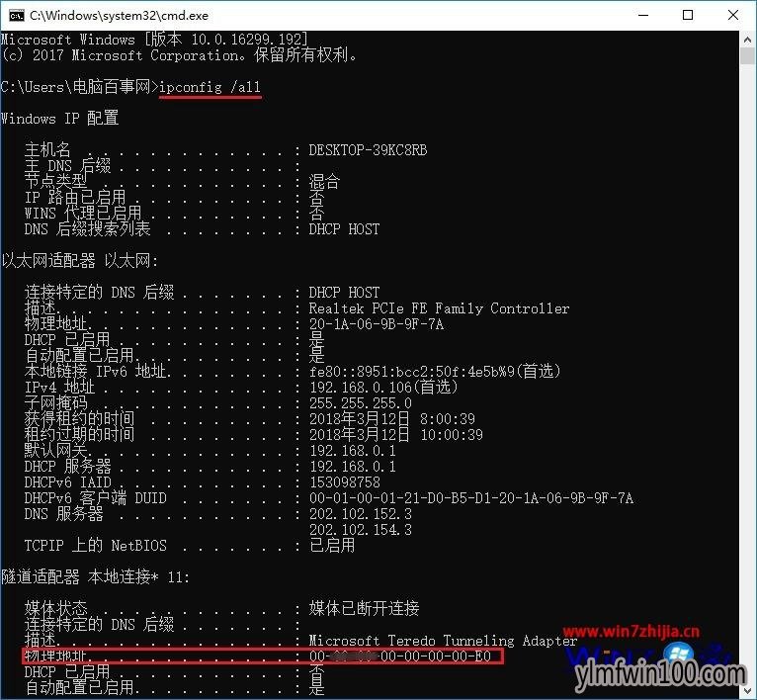Click physical address 20-1A-06-9B-9F-7A
The width and height of the screenshot is (757, 700).
click(377, 324)
